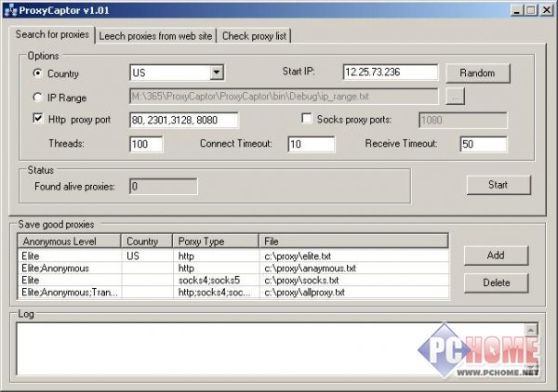The width and height of the screenshot is (558, 392).
Task: Click the Receive Timeout input field
Action: click(x=484, y=144)
